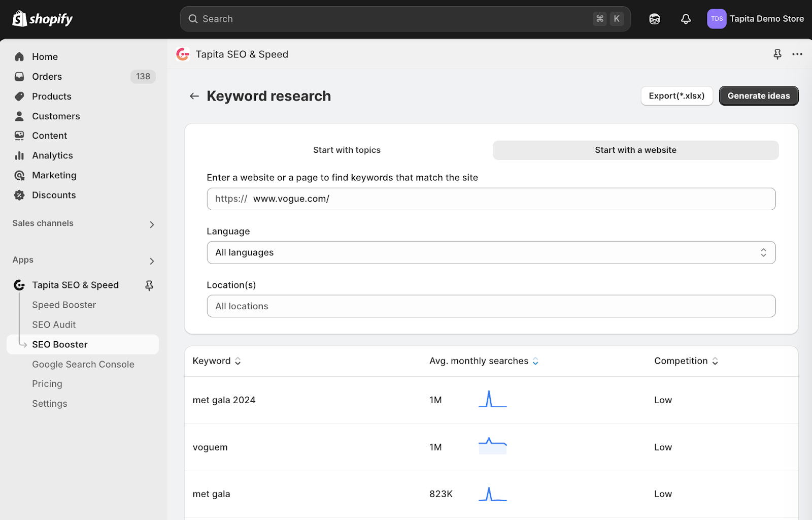Click the notifications bell icon

pyautogui.click(x=686, y=19)
